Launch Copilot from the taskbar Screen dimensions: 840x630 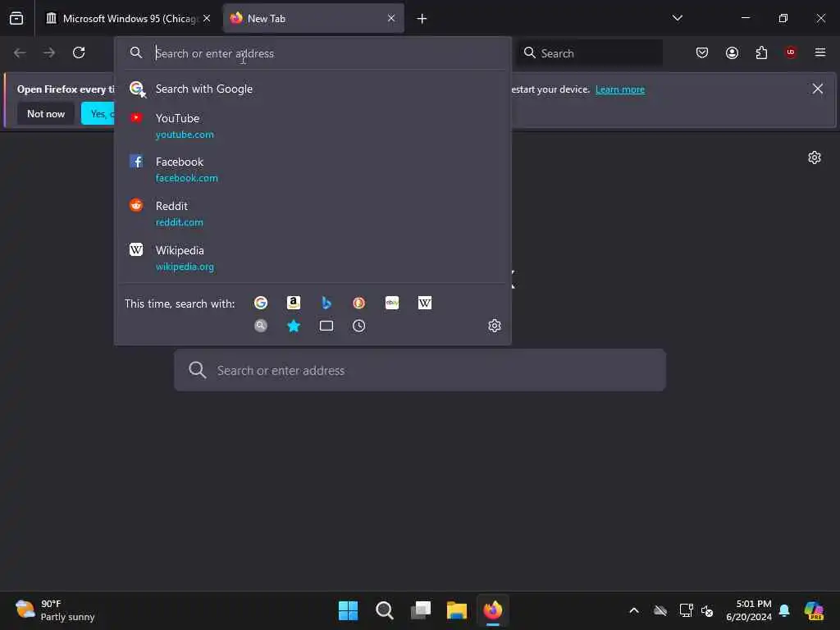(x=814, y=610)
